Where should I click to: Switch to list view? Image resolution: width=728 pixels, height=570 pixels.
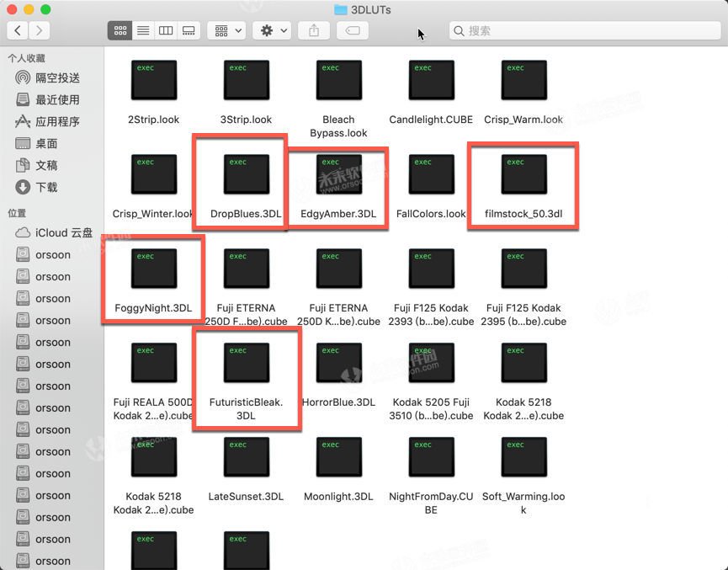point(143,30)
